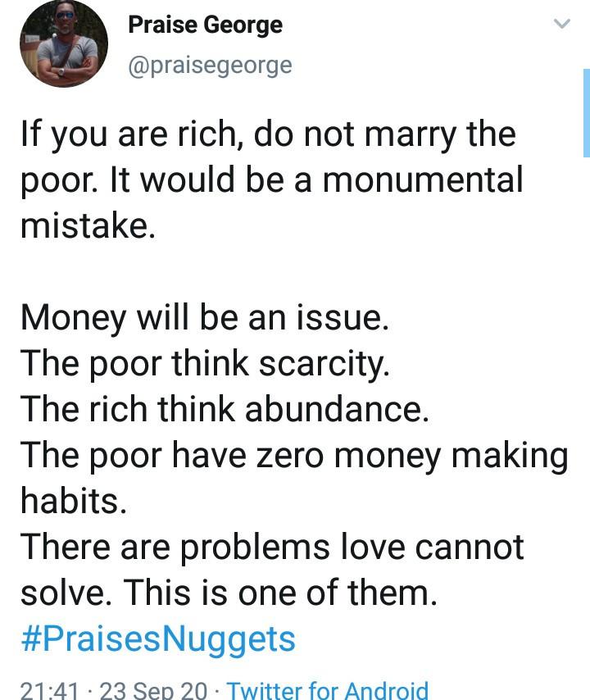Viewport: 590px width, 700px height.
Task: Open the @praisegeorge handle link
Action: pos(210,65)
